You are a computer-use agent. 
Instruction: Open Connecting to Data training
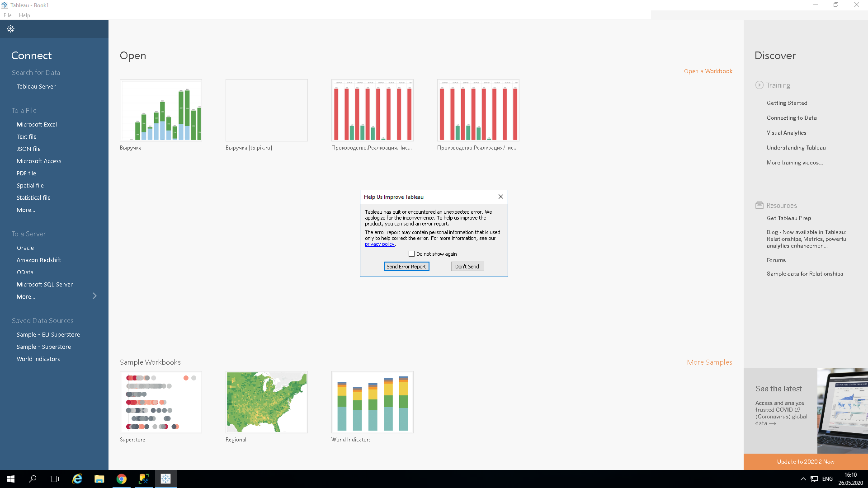pos(792,118)
